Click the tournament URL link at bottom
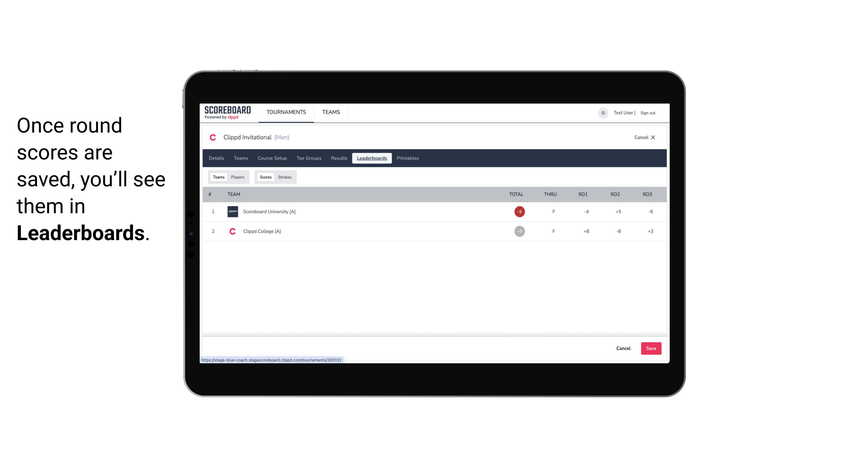This screenshot has width=868, height=467. [x=272, y=359]
